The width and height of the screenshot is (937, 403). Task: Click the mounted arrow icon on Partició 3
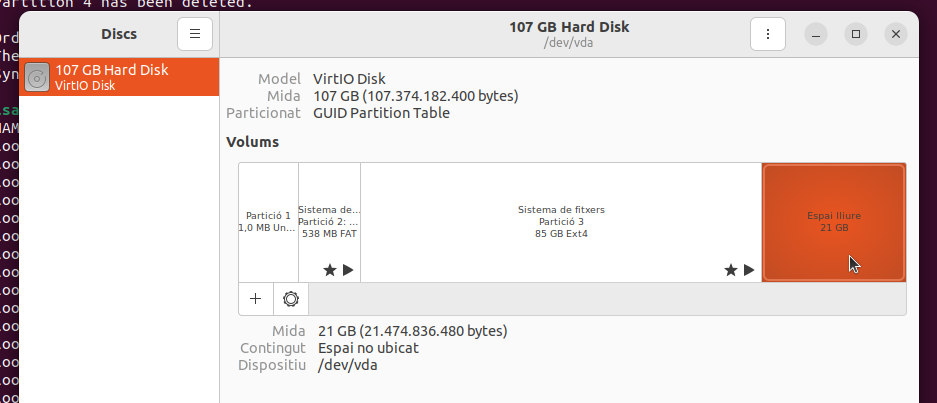click(x=749, y=270)
